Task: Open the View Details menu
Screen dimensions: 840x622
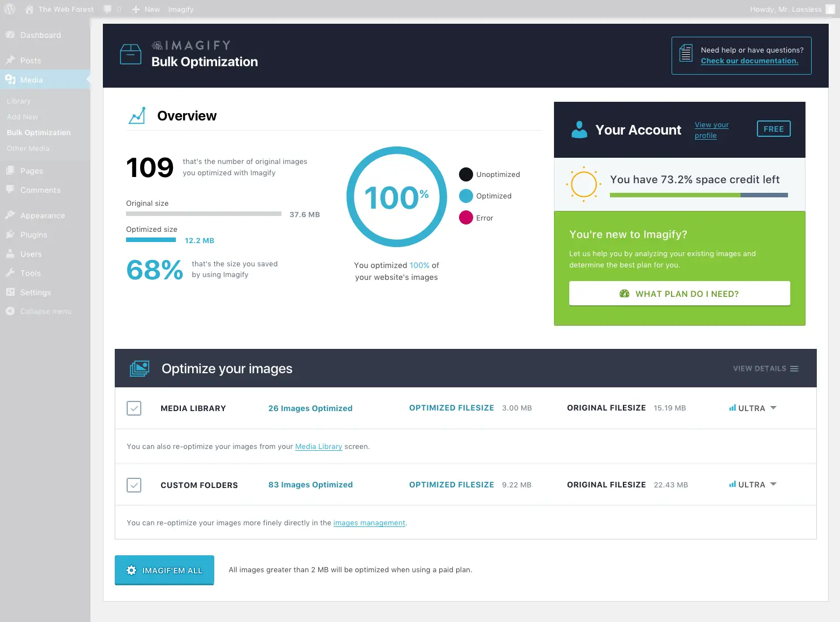Action: click(x=765, y=368)
